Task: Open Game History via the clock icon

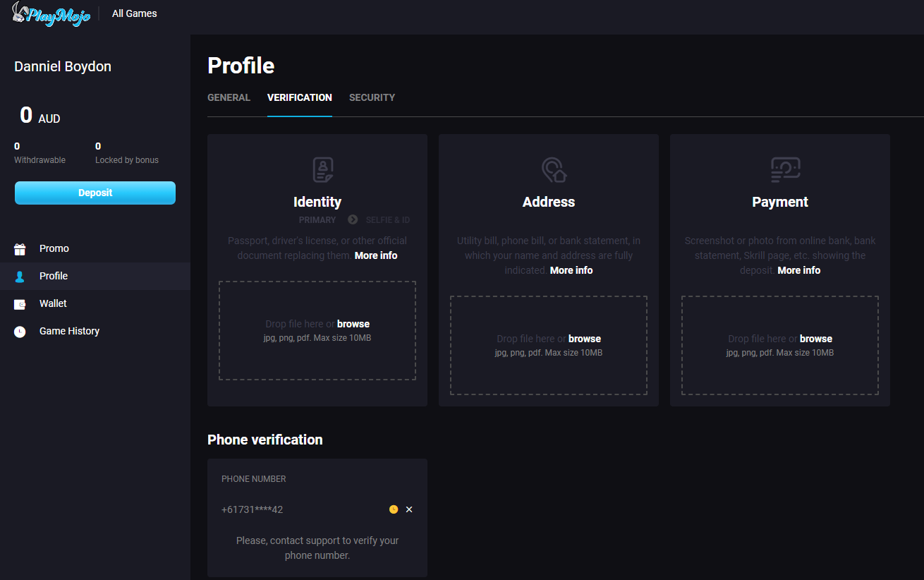Action: tap(19, 331)
